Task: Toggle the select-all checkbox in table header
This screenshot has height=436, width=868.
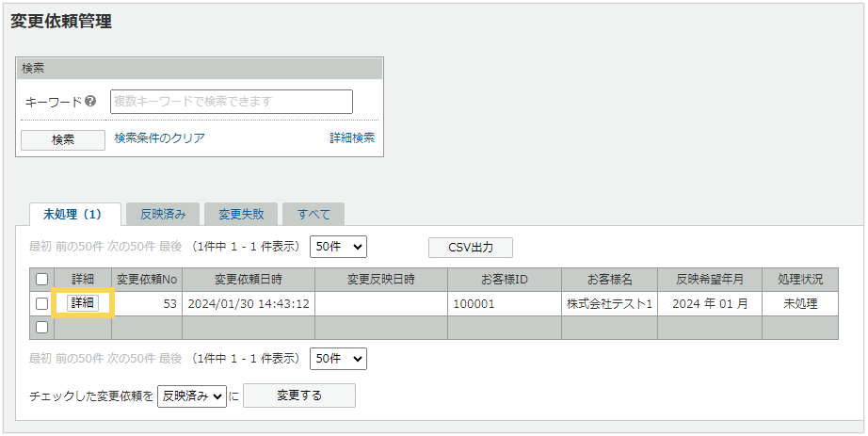Action: pos(41,280)
